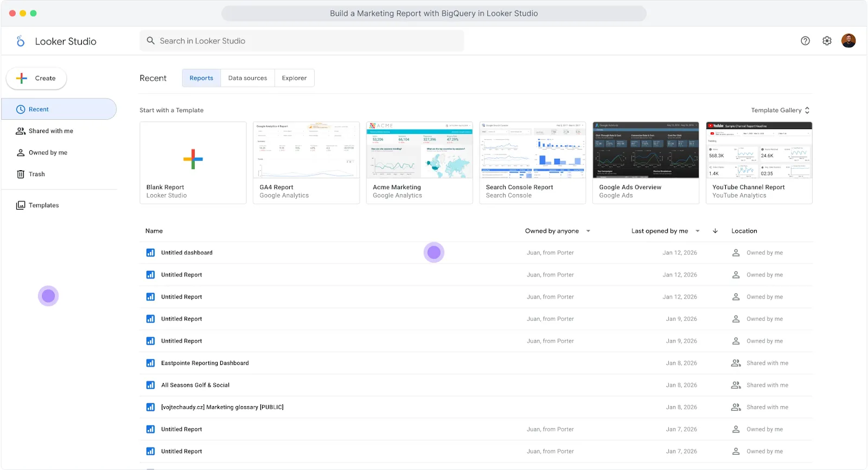The height and width of the screenshot is (470, 868).
Task: Select the Blank Report template
Action: pos(193,163)
